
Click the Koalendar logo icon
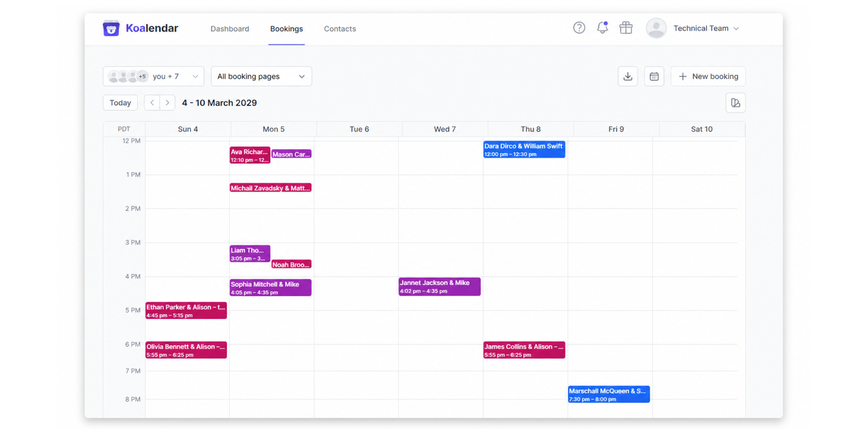click(x=111, y=28)
